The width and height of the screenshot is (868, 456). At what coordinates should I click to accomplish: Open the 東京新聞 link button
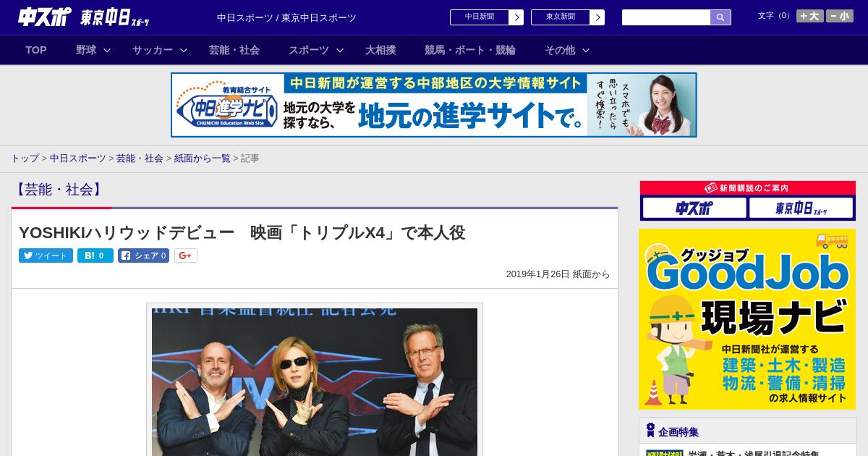561,17
